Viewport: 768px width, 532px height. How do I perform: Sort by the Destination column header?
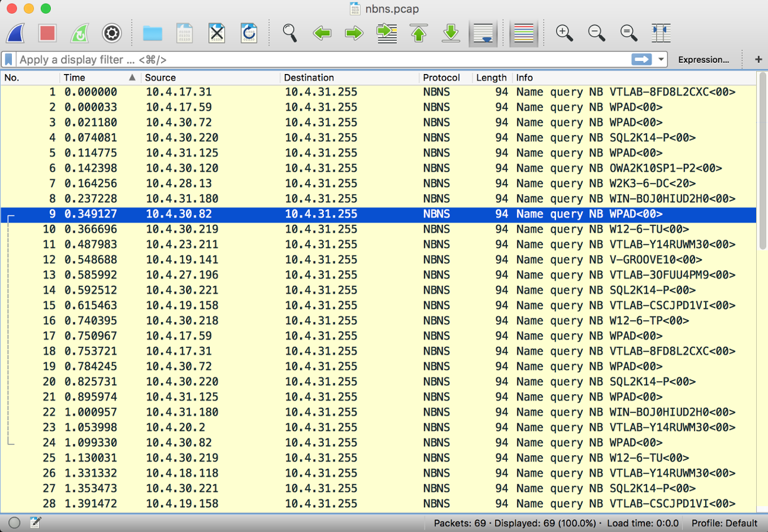[x=349, y=78]
